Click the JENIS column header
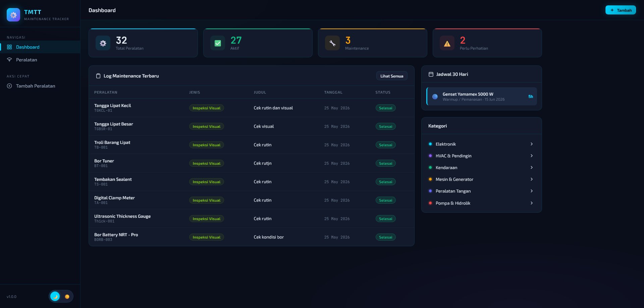The height and width of the screenshot is (308, 644). coord(195,92)
